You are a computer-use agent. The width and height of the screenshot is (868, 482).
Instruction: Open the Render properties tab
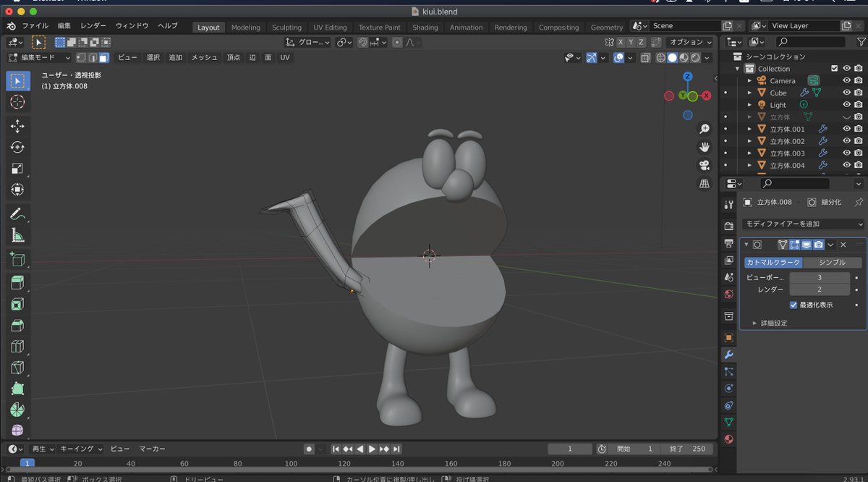(728, 226)
